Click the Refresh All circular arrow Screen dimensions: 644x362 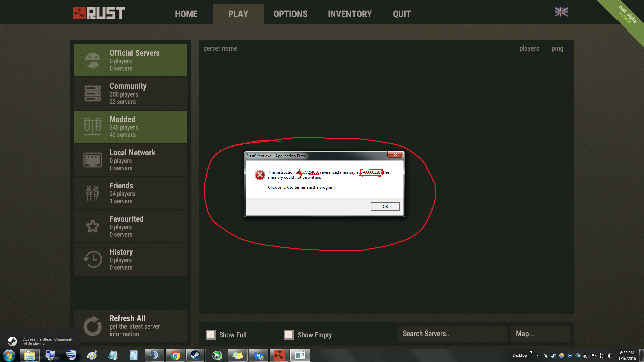(x=93, y=326)
